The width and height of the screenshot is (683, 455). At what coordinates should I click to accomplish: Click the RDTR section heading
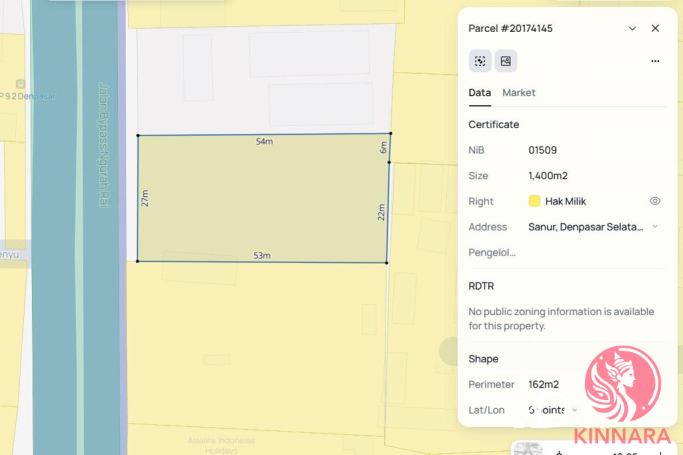pyautogui.click(x=481, y=286)
